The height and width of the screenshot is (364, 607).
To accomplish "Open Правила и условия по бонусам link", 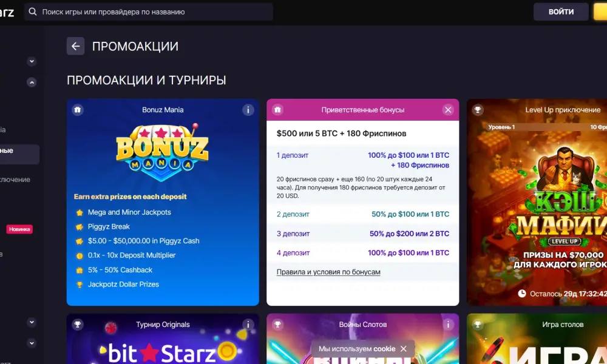I will [x=328, y=272].
